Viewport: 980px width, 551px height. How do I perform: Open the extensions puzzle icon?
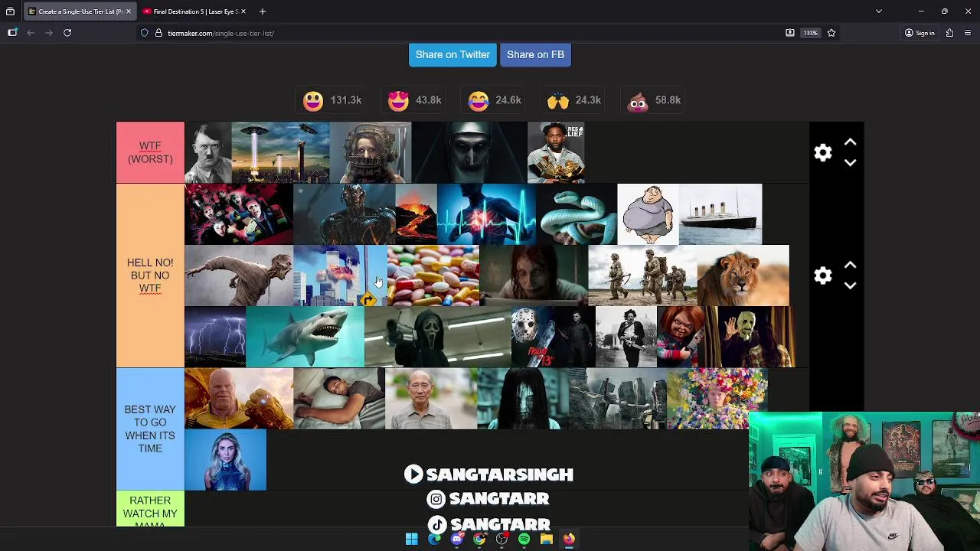click(x=949, y=33)
